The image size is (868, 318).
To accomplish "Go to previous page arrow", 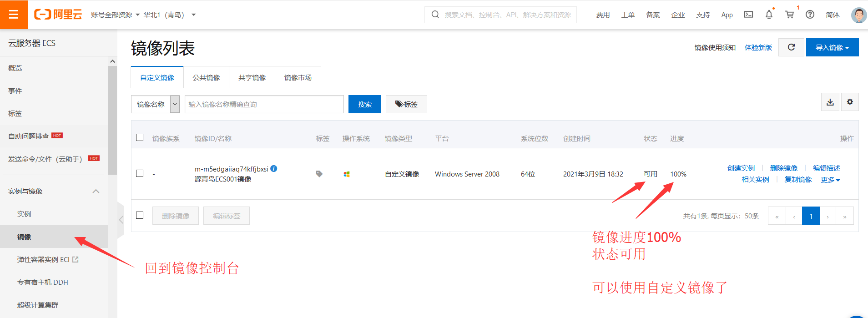I will point(794,216).
